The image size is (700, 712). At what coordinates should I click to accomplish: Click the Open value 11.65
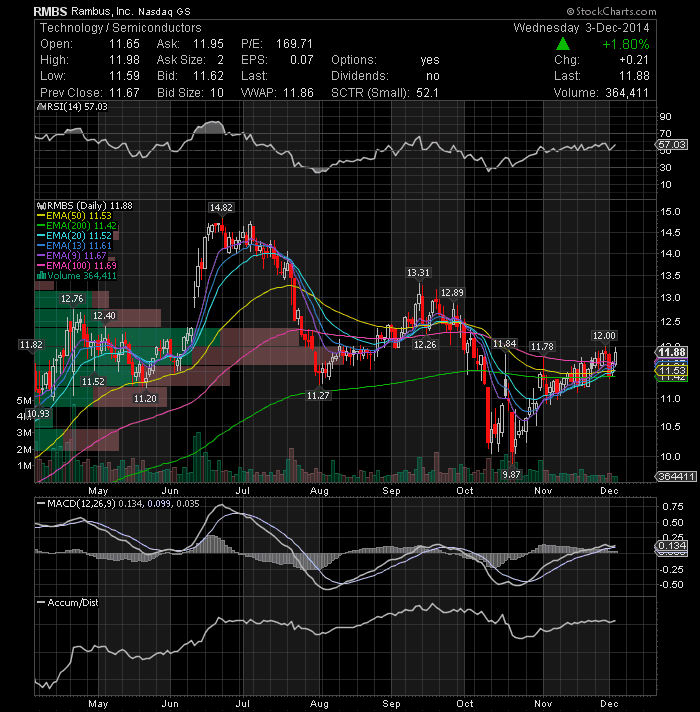point(124,44)
